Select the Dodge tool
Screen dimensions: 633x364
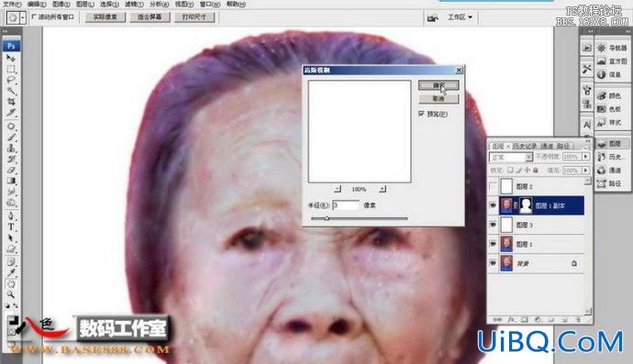pyautogui.click(x=11, y=203)
